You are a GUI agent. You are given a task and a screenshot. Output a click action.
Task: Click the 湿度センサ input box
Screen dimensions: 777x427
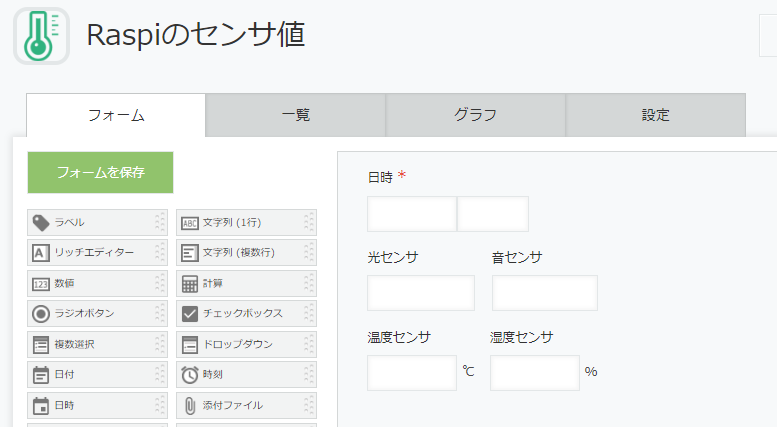tap(535, 373)
